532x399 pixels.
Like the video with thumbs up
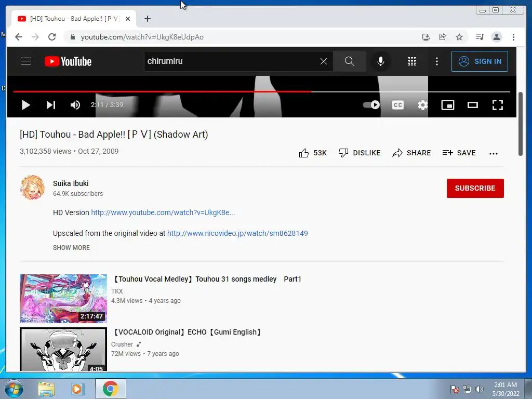coord(312,153)
